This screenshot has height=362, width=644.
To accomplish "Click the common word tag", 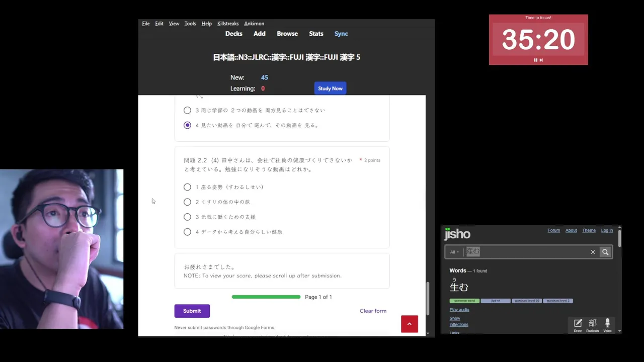I will (464, 301).
